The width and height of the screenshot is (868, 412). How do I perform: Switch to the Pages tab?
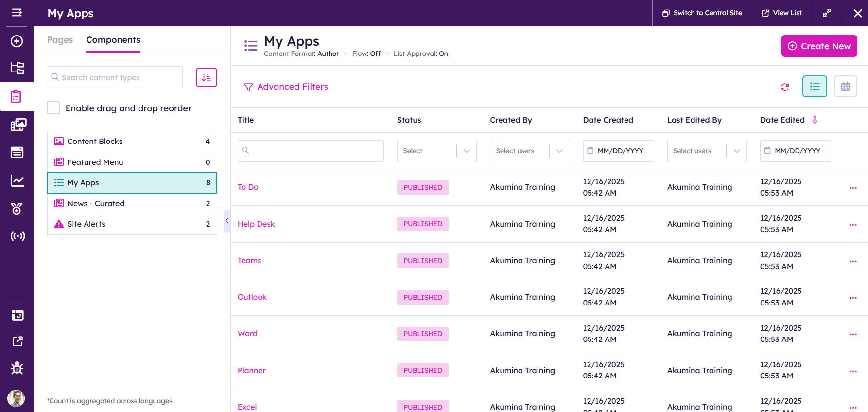(x=60, y=40)
